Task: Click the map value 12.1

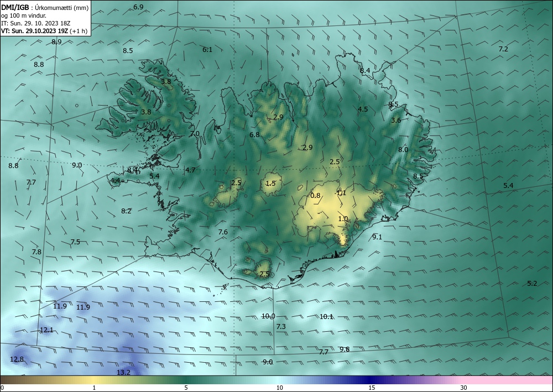Action: coord(46,330)
